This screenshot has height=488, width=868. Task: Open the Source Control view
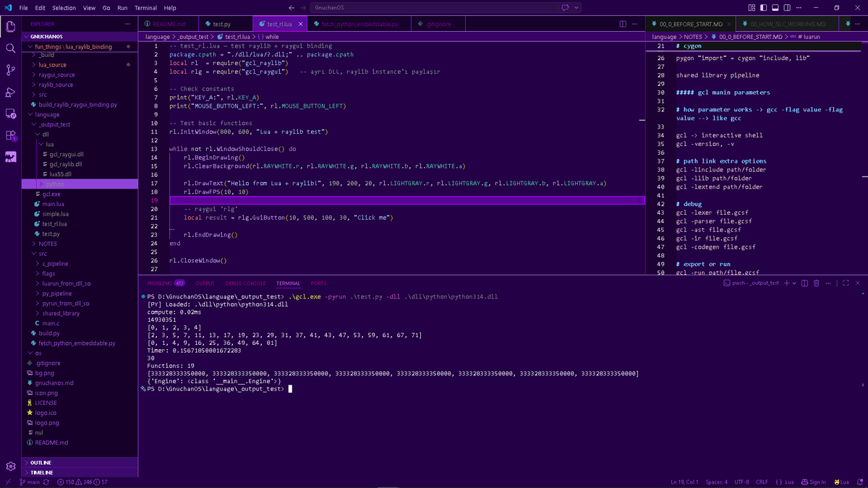click(x=10, y=70)
